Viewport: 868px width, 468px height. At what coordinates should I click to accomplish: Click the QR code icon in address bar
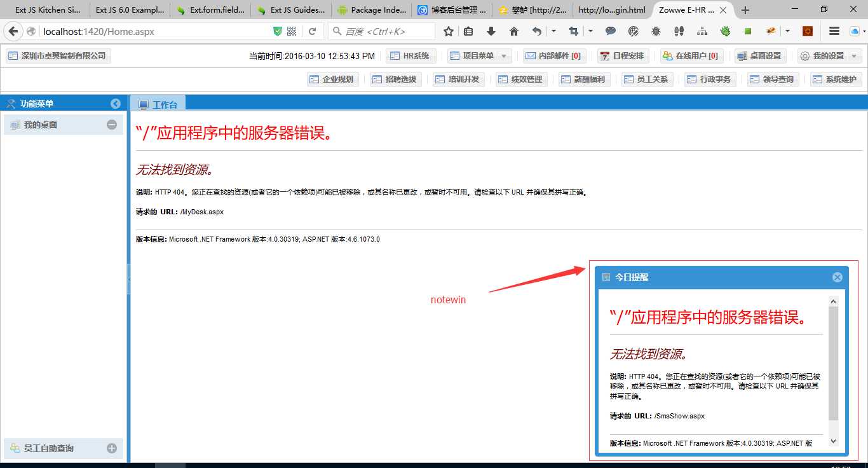292,31
